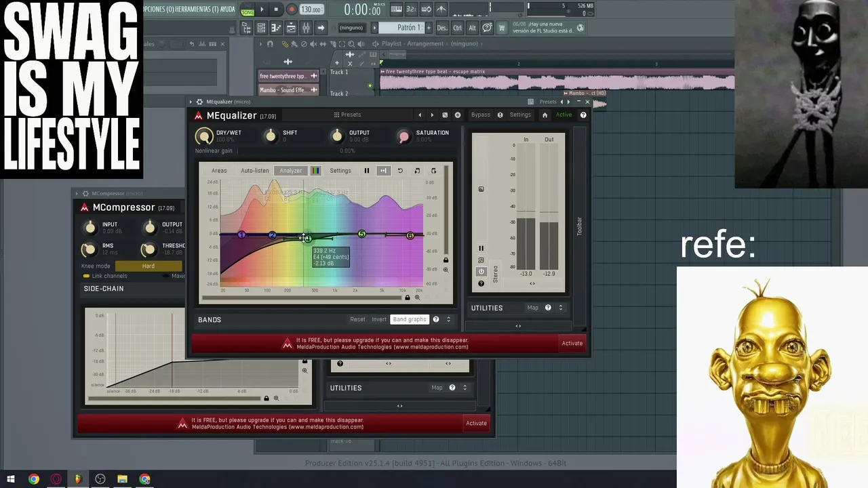Pause the In/Out level meter
The width and height of the screenshot is (868, 488).
(481, 248)
